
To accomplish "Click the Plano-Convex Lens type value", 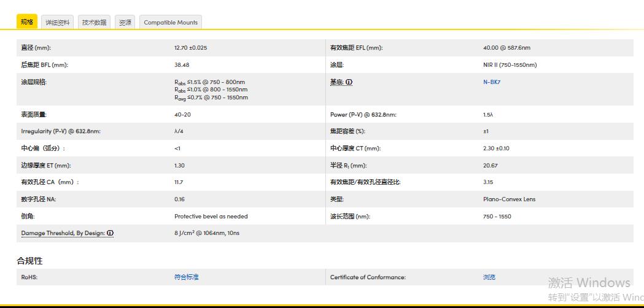I will tap(510, 199).
